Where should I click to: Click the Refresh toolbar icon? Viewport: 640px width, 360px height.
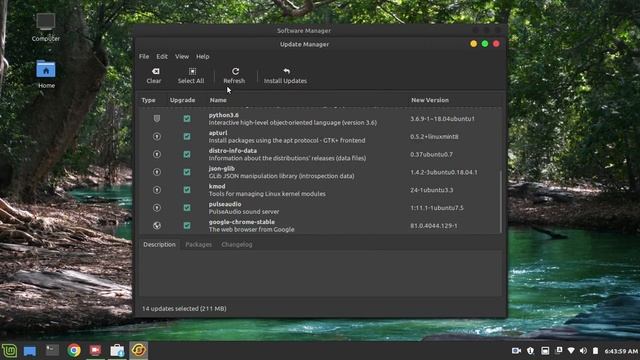point(235,71)
